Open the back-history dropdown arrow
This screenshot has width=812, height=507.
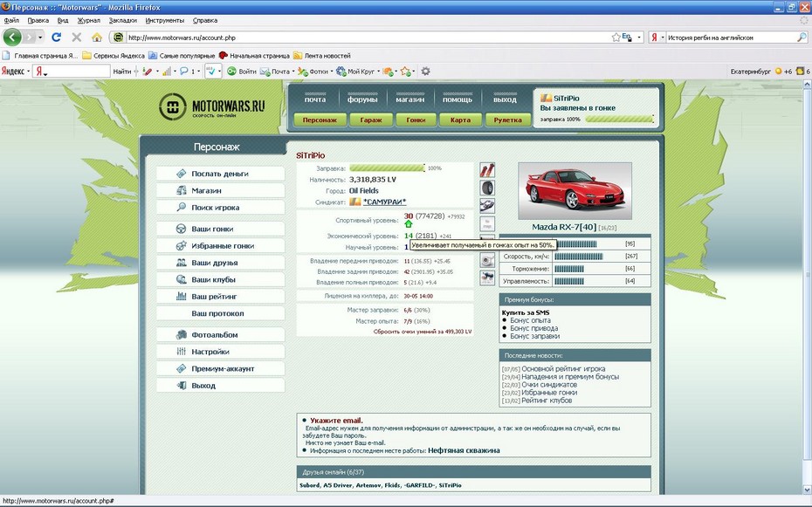40,38
